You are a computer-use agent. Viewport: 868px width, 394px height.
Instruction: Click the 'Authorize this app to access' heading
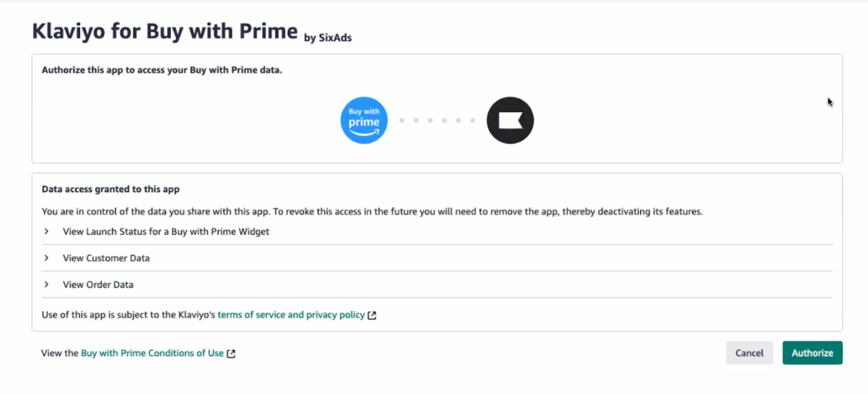pos(161,71)
